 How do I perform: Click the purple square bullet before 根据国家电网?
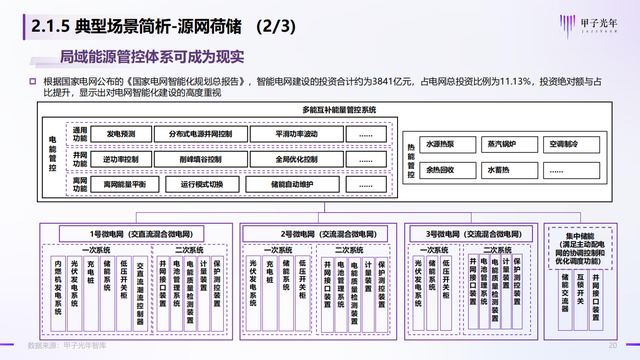33,81
